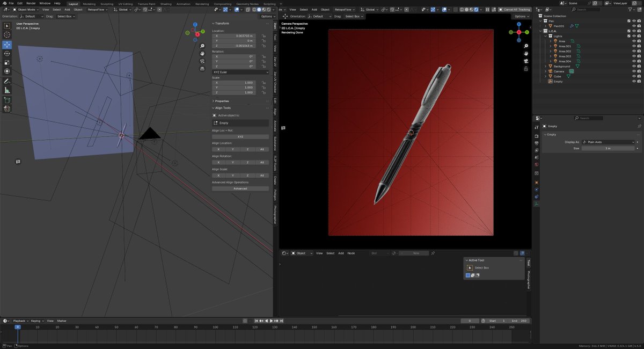Screen dimensions: 644x349
Task: Click the End frame field in timeline
Action: [519, 321]
